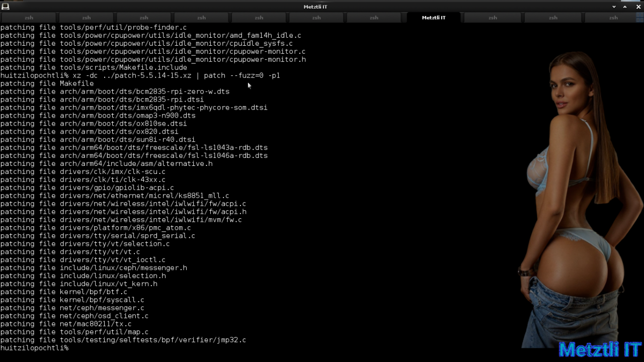
Task: Open the zsh tab just left of Metztli IT
Action: click(374, 18)
